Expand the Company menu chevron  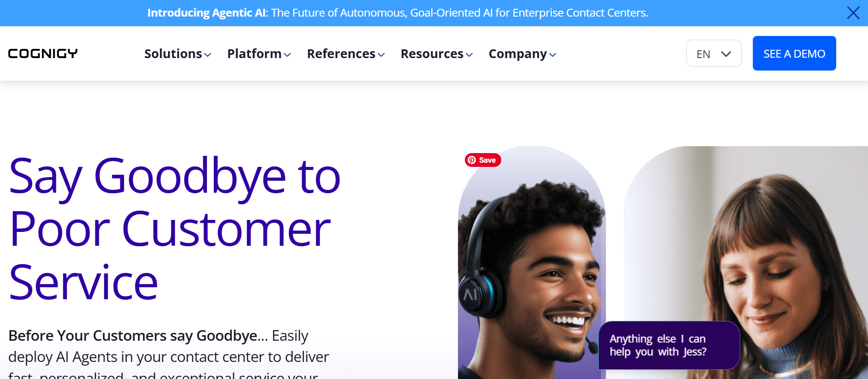pos(552,55)
